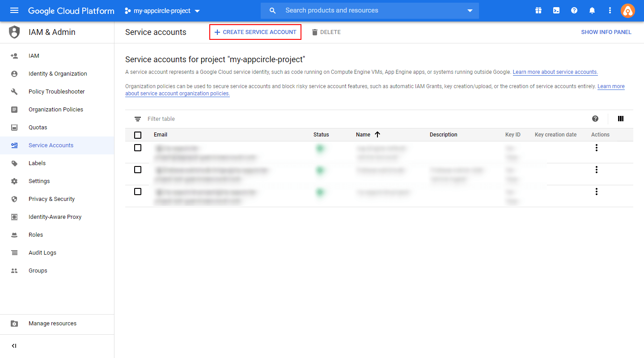Click Show Info Panel
Image resolution: width=644 pixels, height=358 pixels.
(x=606, y=32)
